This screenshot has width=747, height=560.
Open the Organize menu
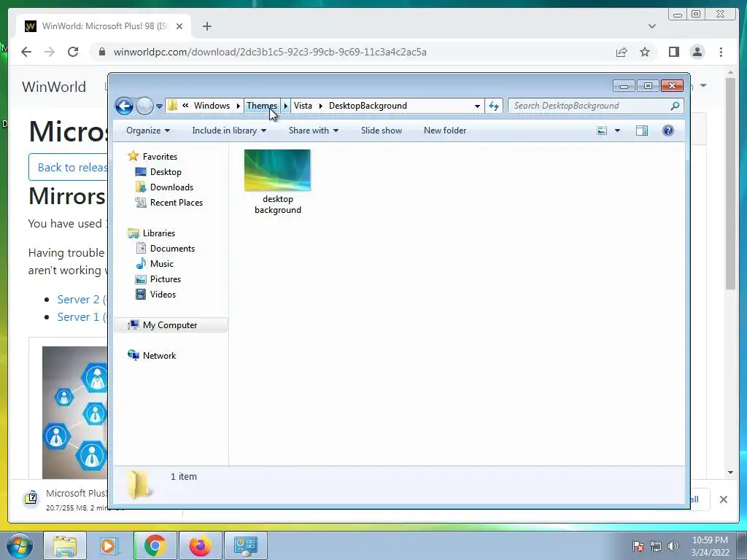click(x=147, y=131)
